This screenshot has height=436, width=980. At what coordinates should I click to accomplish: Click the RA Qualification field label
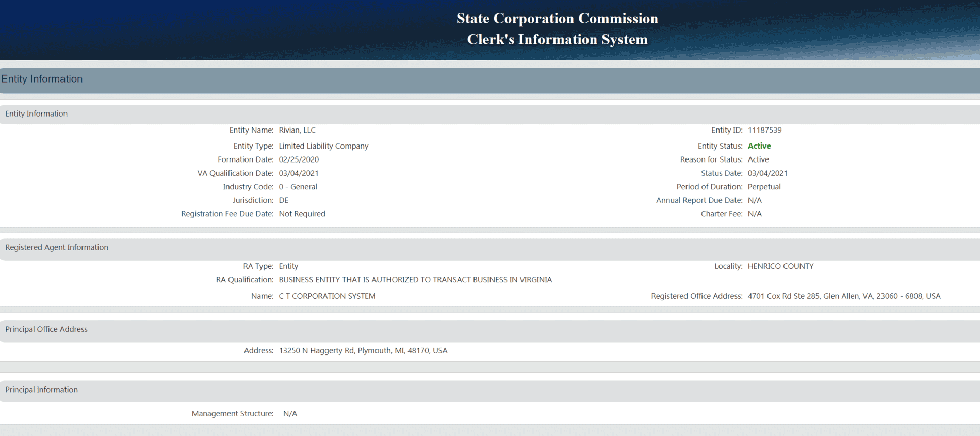244,280
